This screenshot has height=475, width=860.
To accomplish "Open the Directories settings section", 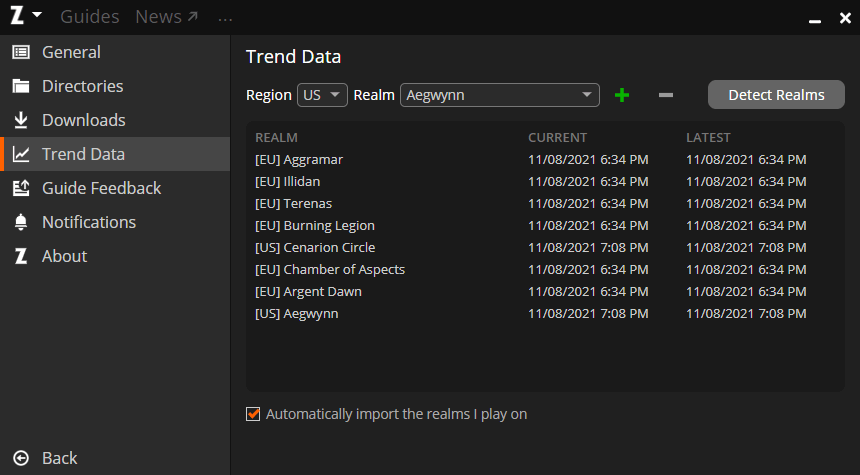I will pyautogui.click(x=115, y=86).
